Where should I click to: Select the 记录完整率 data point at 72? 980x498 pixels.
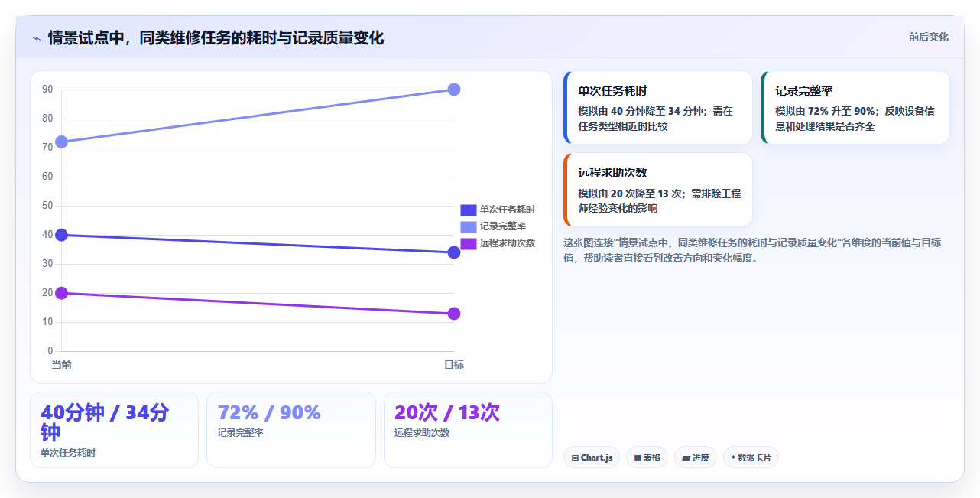coord(62,142)
